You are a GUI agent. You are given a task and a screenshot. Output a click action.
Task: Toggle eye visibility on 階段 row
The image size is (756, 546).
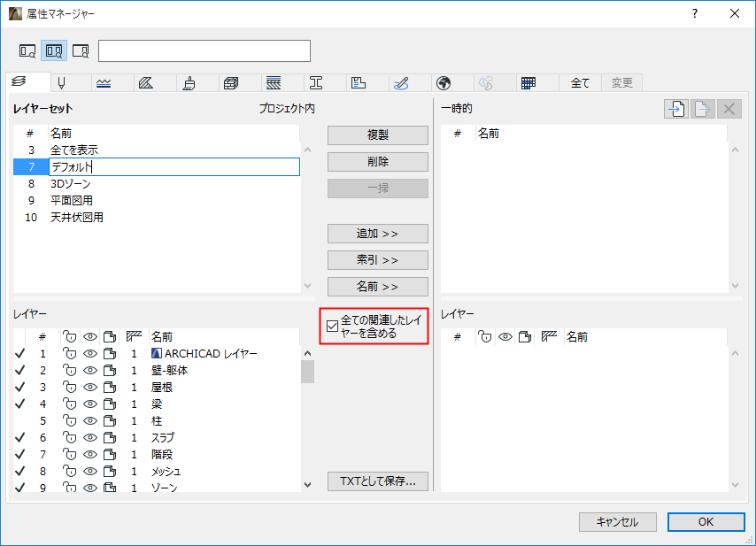click(90, 455)
